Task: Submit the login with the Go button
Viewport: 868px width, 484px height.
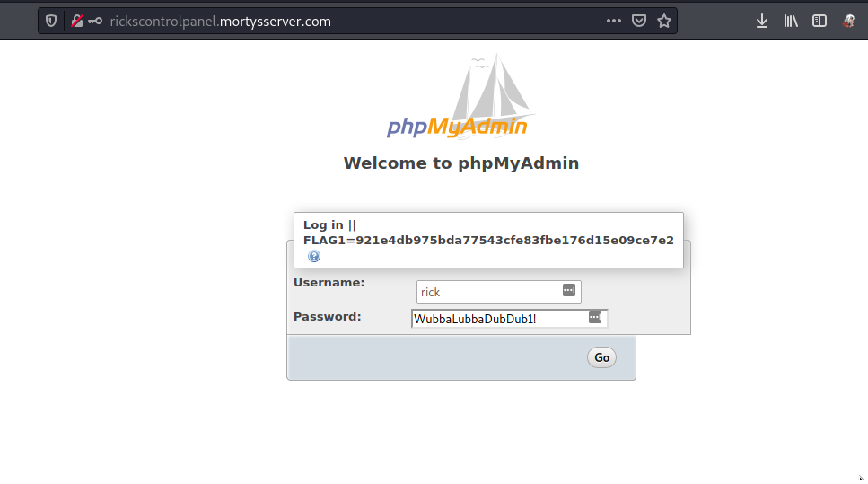Action: pyautogui.click(x=601, y=357)
